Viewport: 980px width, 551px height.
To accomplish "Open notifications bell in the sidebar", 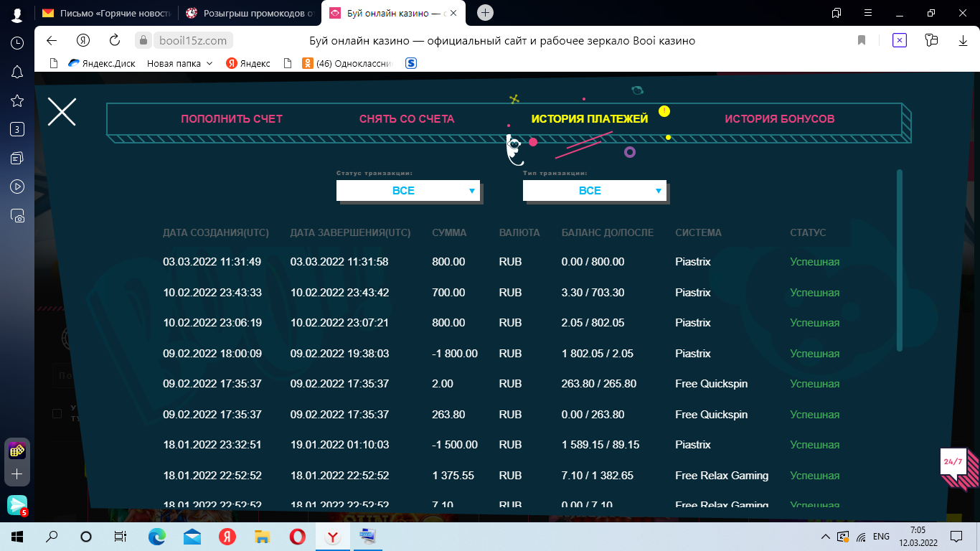I will [x=17, y=72].
